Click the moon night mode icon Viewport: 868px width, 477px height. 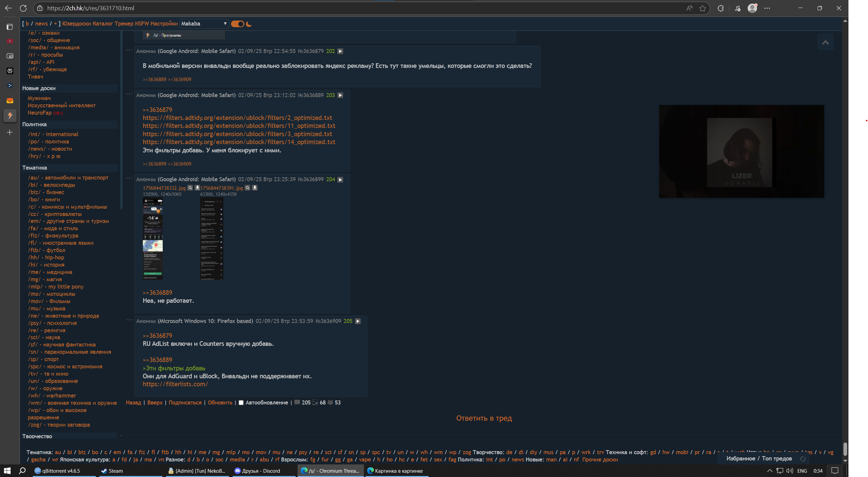[x=249, y=24]
